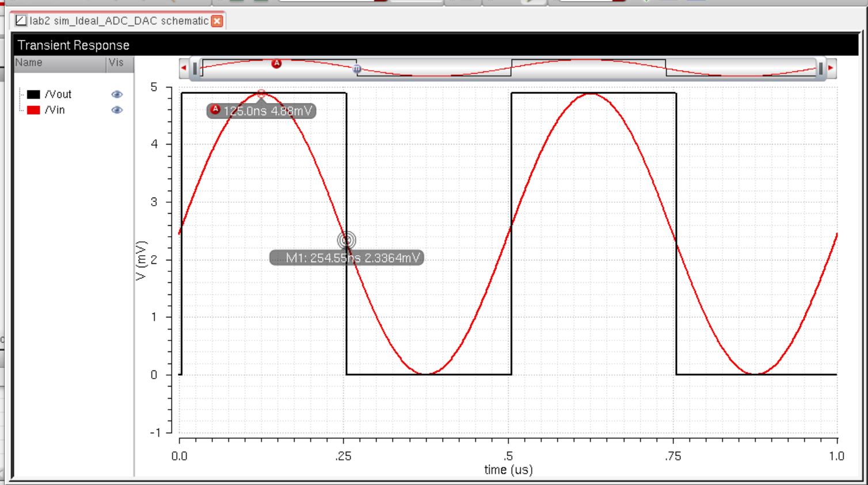This screenshot has width=868, height=485.
Task: Click the M1 label showing 254.55ns 2.3364mV
Action: 347,257
